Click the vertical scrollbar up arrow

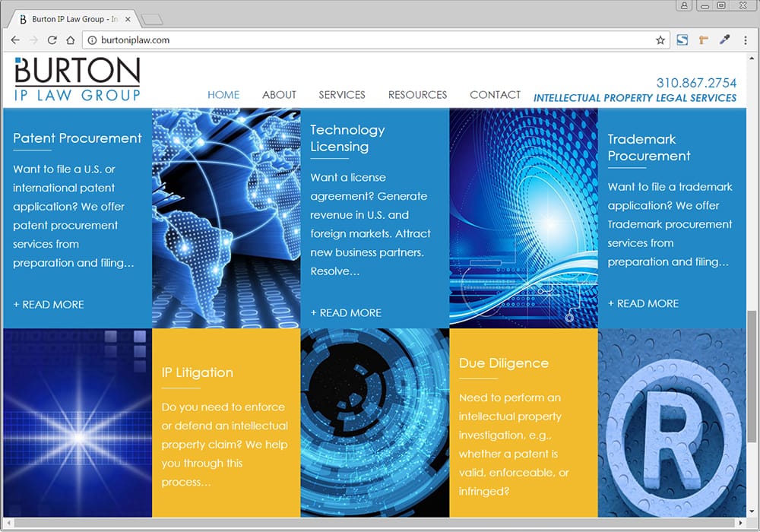(x=752, y=57)
